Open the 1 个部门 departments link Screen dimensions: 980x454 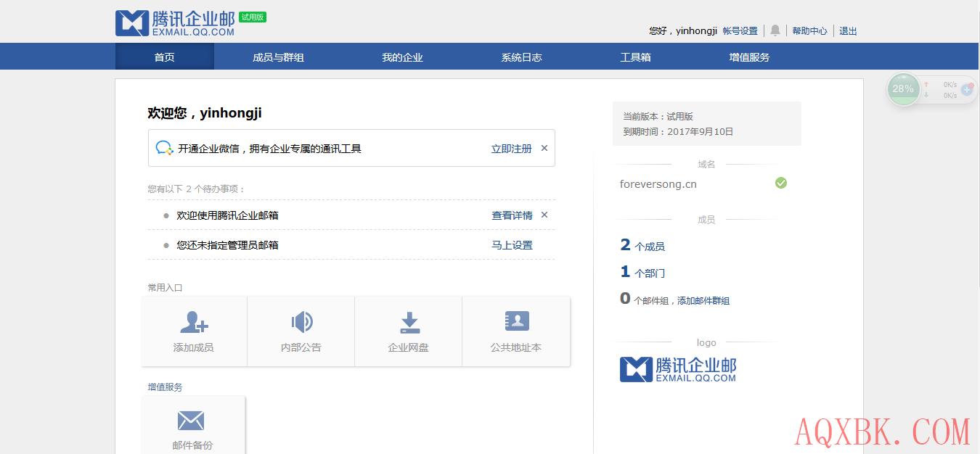[x=642, y=272]
